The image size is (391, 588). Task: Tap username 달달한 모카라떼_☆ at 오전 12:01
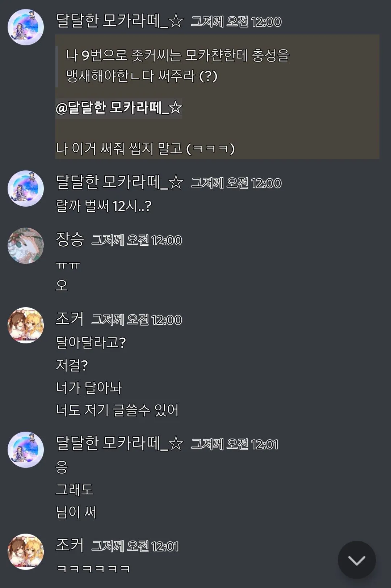(120, 443)
